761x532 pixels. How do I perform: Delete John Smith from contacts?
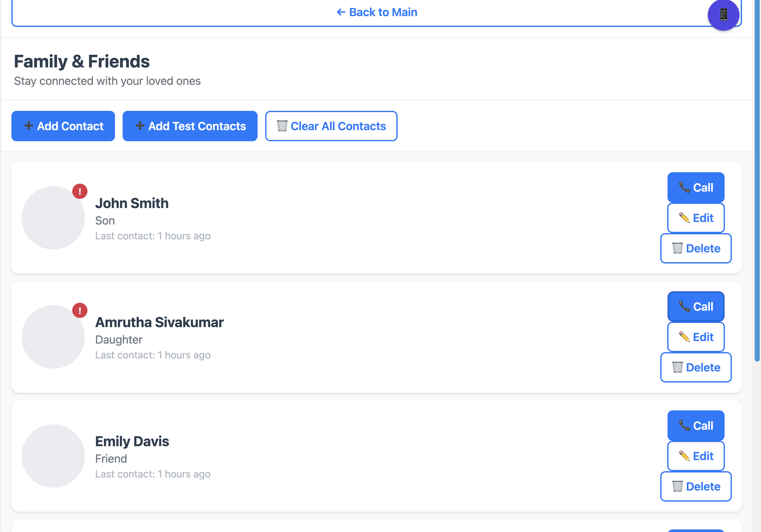696,249
